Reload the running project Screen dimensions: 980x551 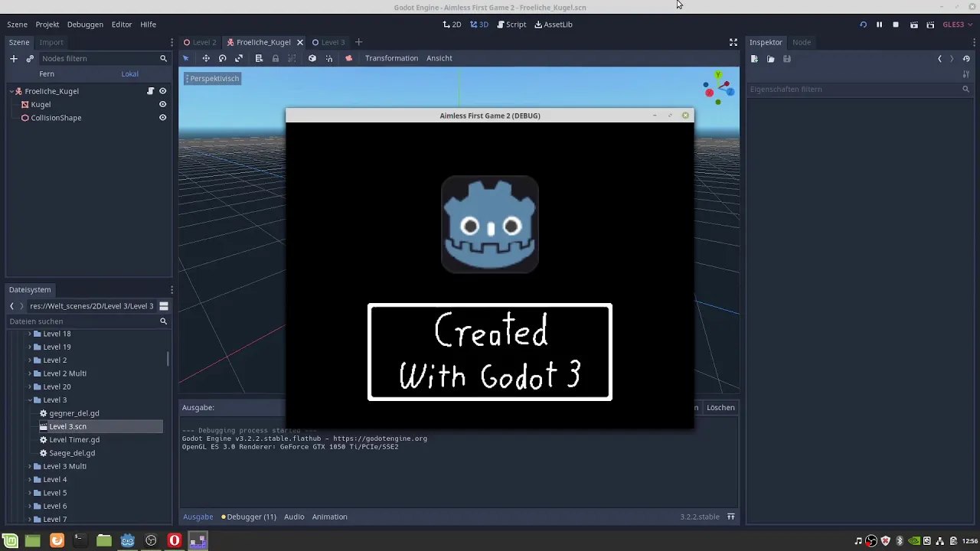pyautogui.click(x=863, y=24)
